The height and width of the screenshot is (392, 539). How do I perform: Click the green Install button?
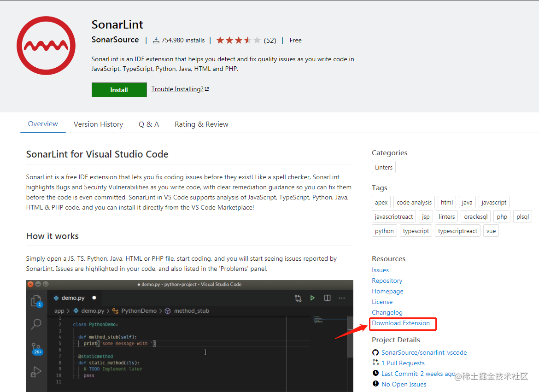[119, 89]
